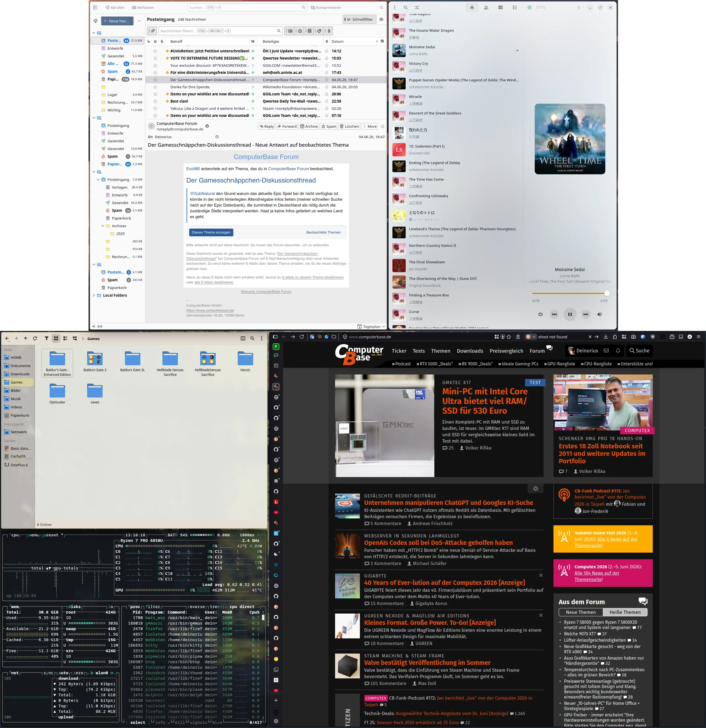Click the Löschen delete button
Viewport: 706px width, 728px height.
coord(349,126)
